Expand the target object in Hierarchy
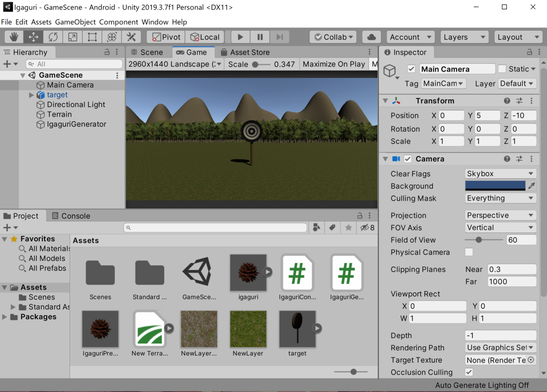 point(31,95)
